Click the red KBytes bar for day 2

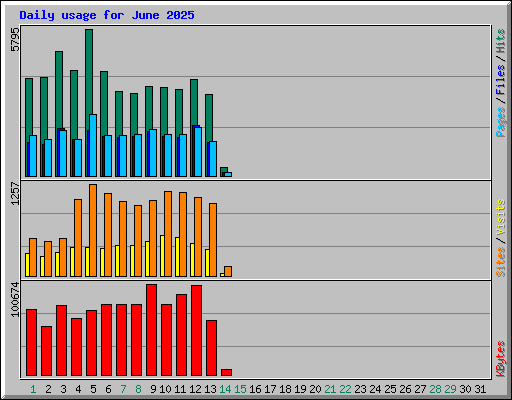pyautogui.click(x=47, y=351)
